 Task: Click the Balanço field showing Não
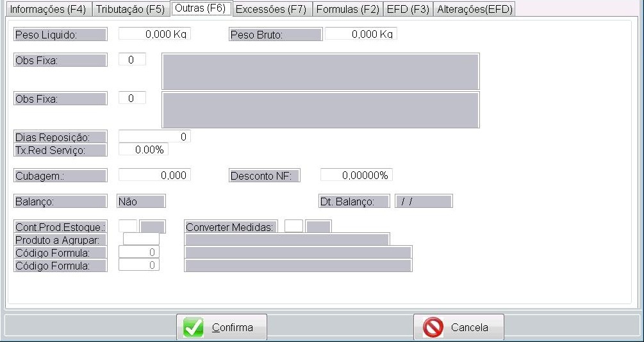point(141,201)
